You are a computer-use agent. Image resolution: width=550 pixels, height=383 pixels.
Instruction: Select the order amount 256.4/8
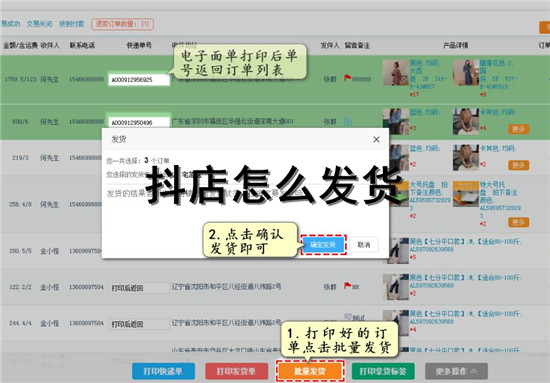[20, 204]
